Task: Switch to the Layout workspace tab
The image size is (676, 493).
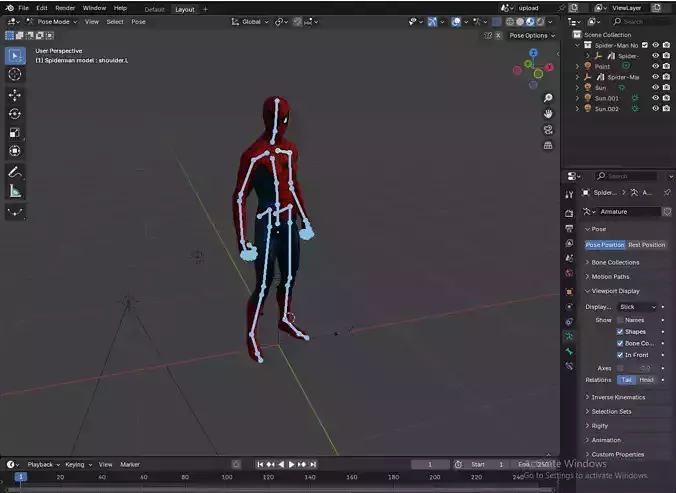Action: coord(185,9)
